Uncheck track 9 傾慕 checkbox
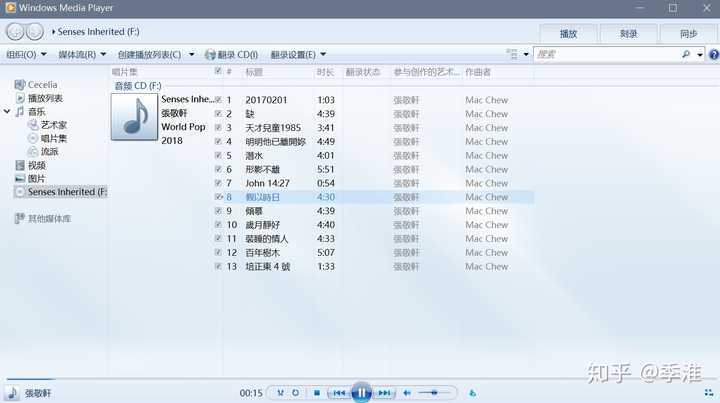 pos(218,211)
